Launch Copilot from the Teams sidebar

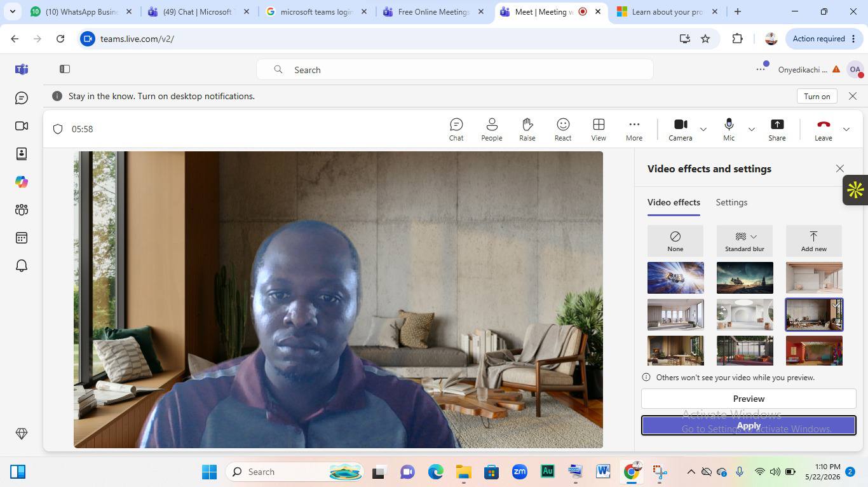click(x=22, y=182)
